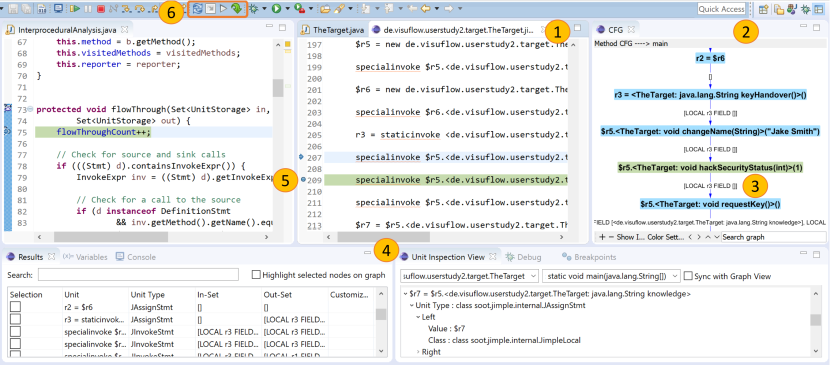830x365 pixels.
Task: Click the Debug bug icon in the toolbar
Action: coord(253,9)
